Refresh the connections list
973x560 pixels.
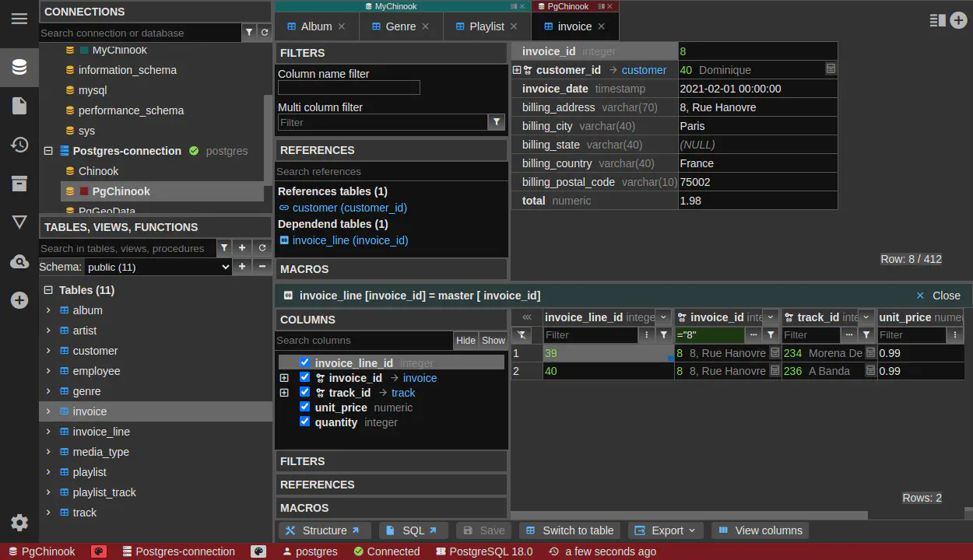[x=265, y=33]
